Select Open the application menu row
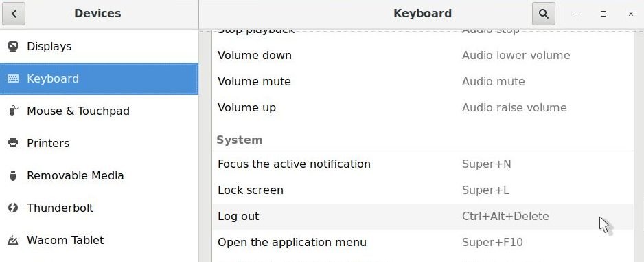Screen dimensions: 644x262 click(423, 242)
